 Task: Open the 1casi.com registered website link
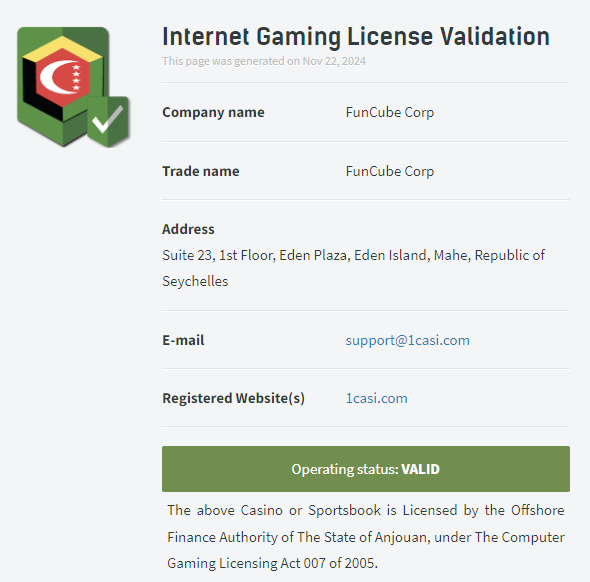pos(376,398)
